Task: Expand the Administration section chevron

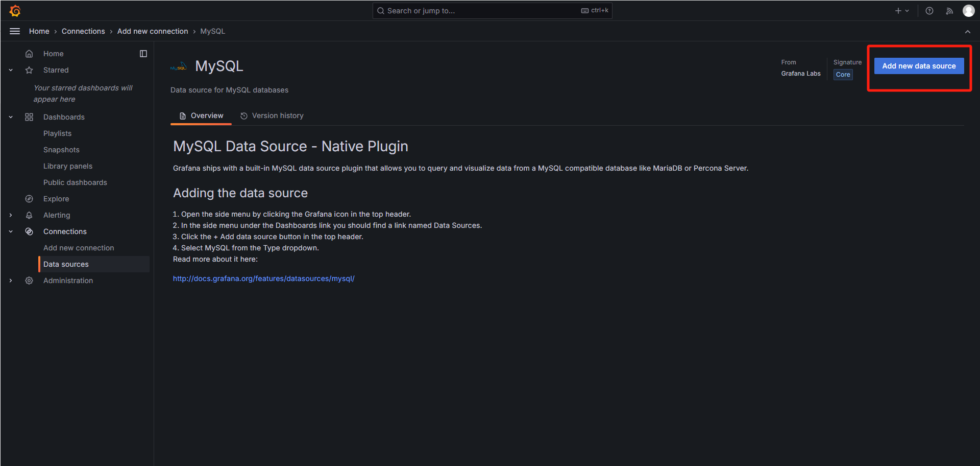Action: coord(11,281)
